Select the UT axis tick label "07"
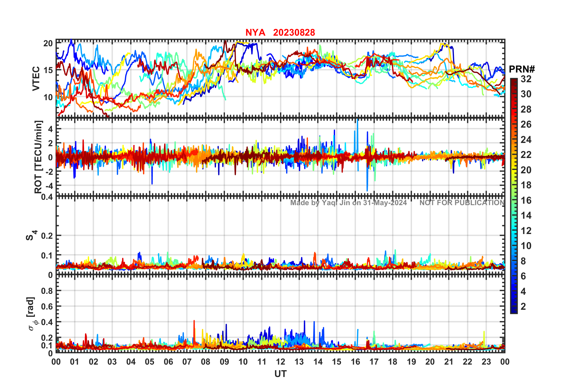 [187, 362]
